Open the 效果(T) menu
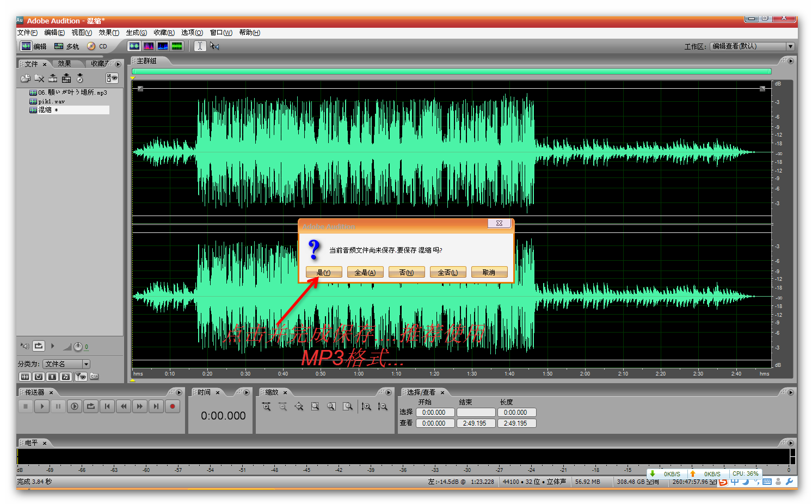Screen dimensions: 812x504 point(109,33)
